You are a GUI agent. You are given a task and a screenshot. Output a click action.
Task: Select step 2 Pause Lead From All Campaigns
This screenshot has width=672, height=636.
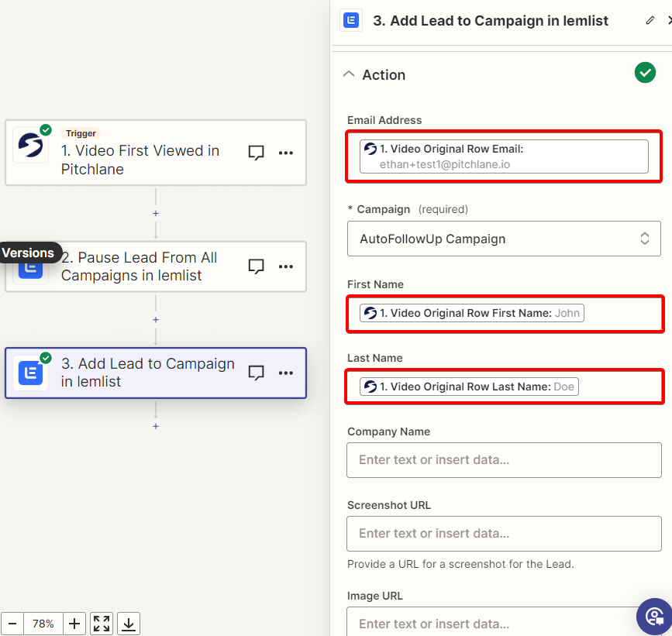[x=156, y=266]
